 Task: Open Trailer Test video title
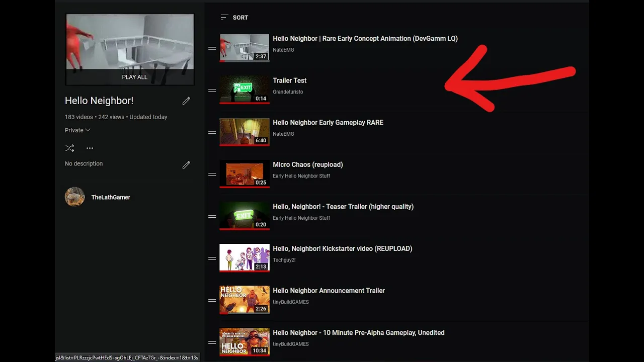[289, 80]
